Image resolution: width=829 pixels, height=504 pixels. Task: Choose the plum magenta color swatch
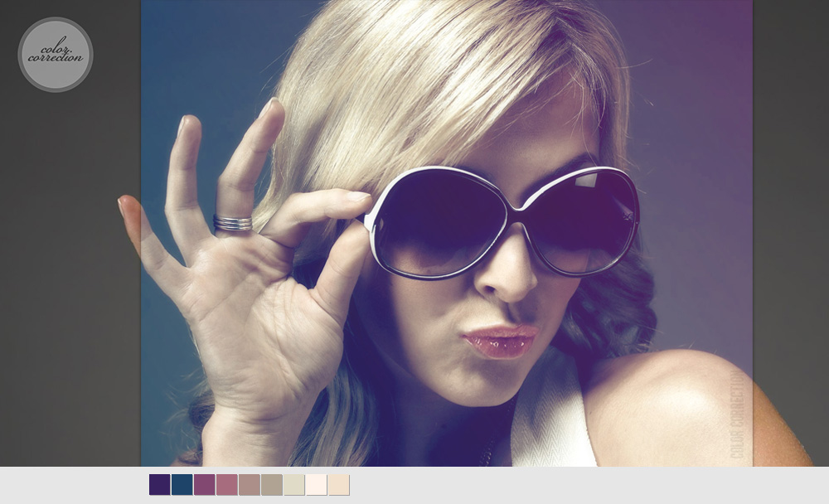(205, 485)
